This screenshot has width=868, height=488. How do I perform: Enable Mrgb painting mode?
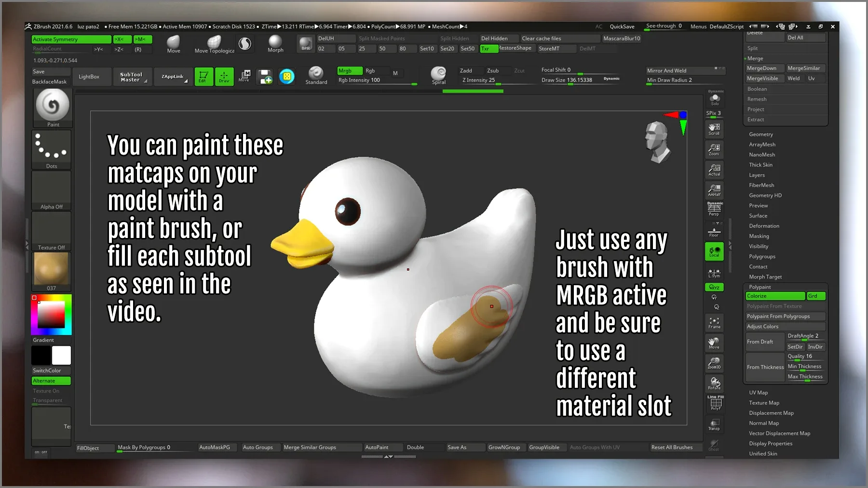[349, 70]
